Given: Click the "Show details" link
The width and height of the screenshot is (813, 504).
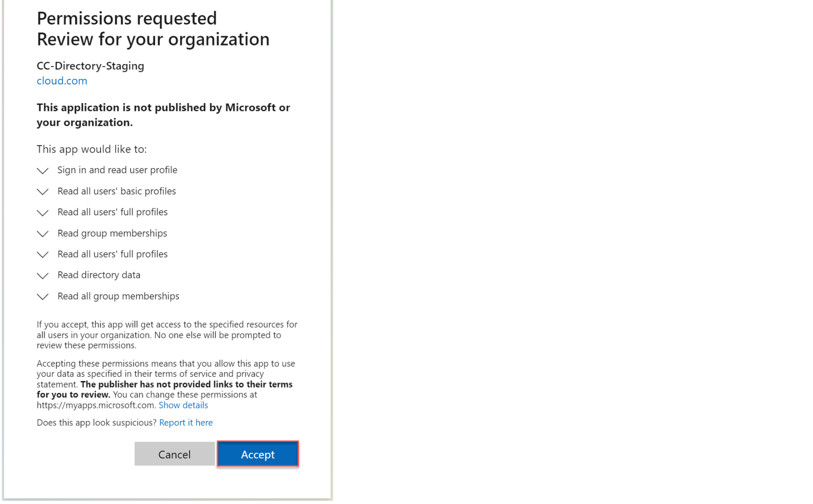Looking at the screenshot, I should click(x=183, y=405).
